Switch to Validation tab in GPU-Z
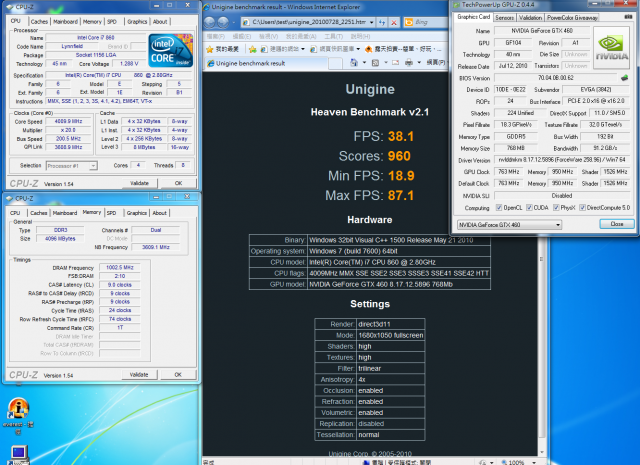Image resolution: width=640 pixels, height=465 pixels. click(531, 18)
